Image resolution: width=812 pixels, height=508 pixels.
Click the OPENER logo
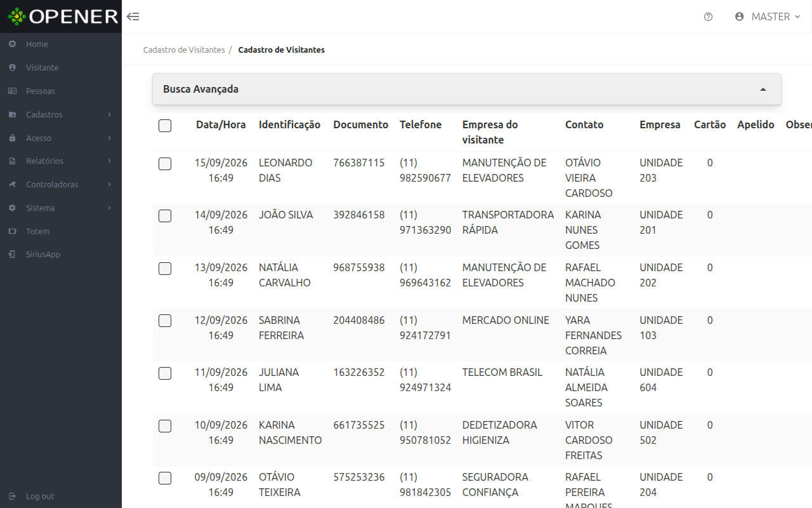click(63, 17)
